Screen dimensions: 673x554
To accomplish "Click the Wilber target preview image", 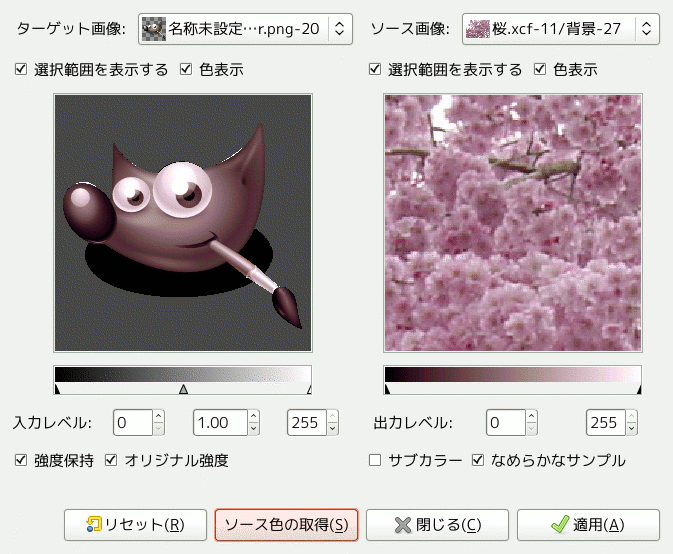I will click(183, 223).
